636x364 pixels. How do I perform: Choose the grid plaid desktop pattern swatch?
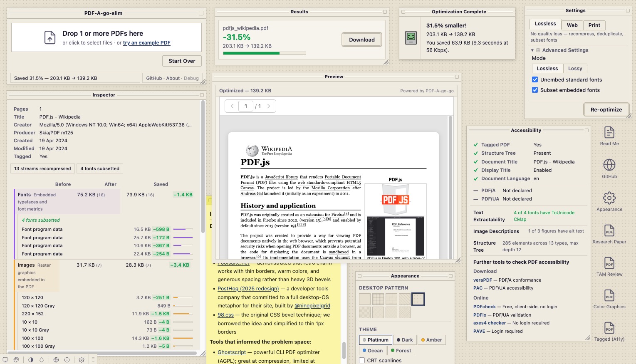coord(378,299)
